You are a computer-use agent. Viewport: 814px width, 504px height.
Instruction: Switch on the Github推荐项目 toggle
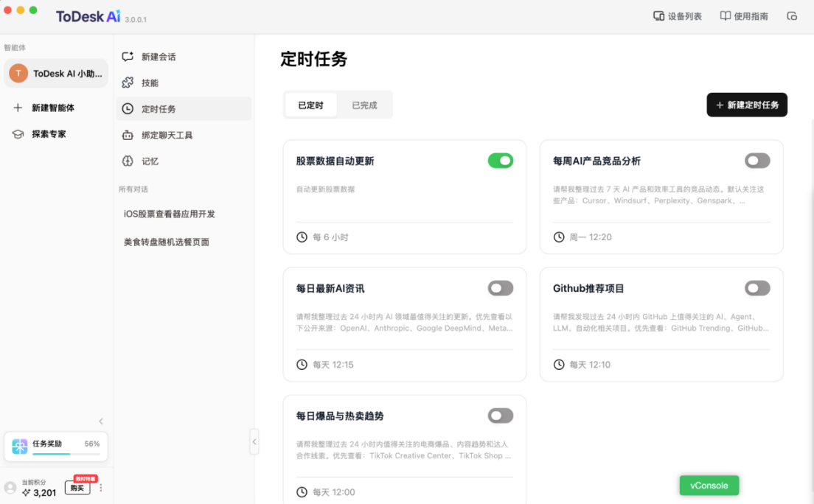[757, 288]
